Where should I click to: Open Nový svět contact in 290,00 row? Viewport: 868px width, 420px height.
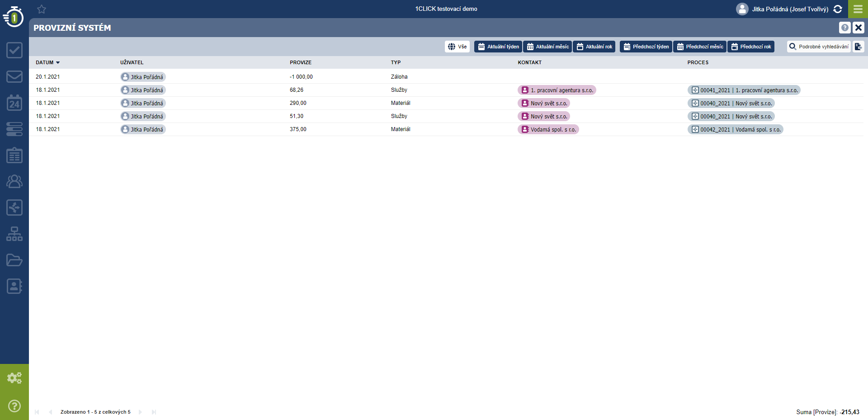(x=543, y=103)
